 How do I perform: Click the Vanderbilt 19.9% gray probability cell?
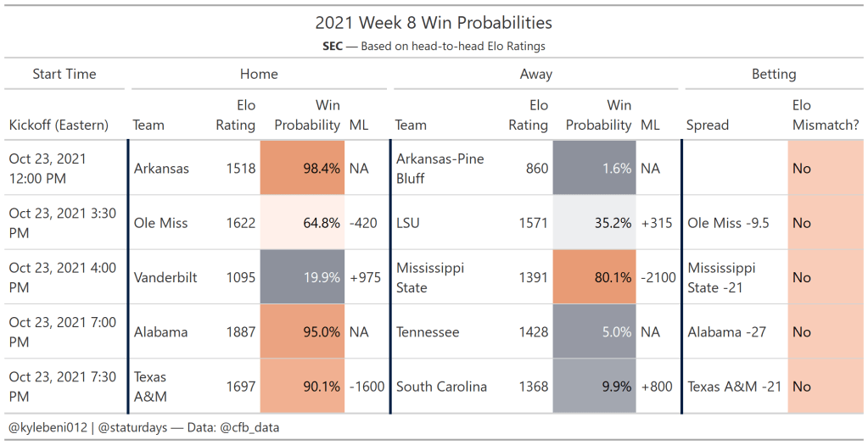tap(303, 277)
